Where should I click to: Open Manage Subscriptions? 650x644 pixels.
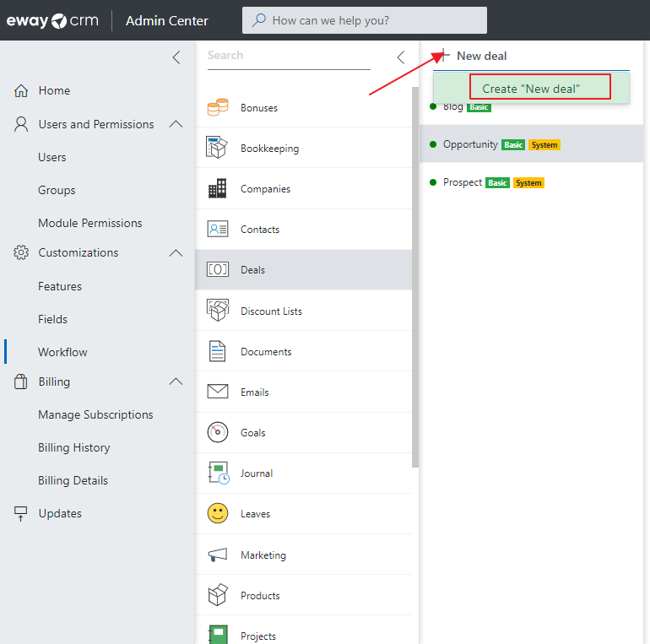point(97,414)
